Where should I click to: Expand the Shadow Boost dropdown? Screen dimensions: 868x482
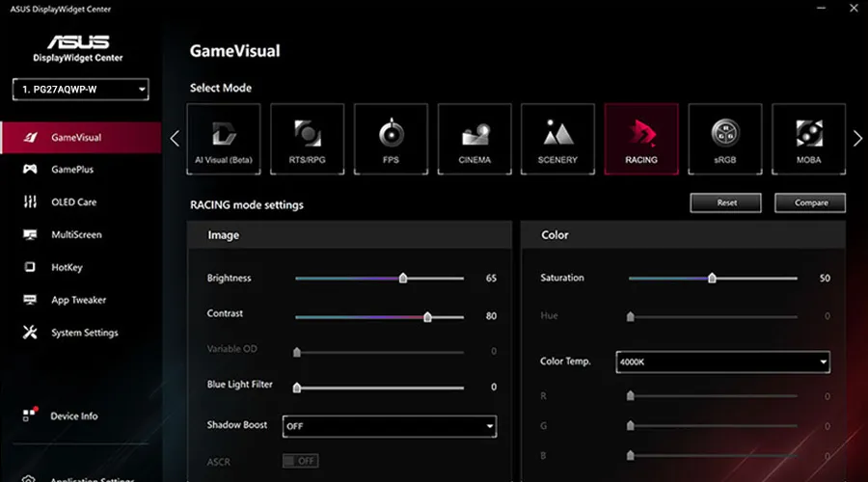pyautogui.click(x=390, y=426)
